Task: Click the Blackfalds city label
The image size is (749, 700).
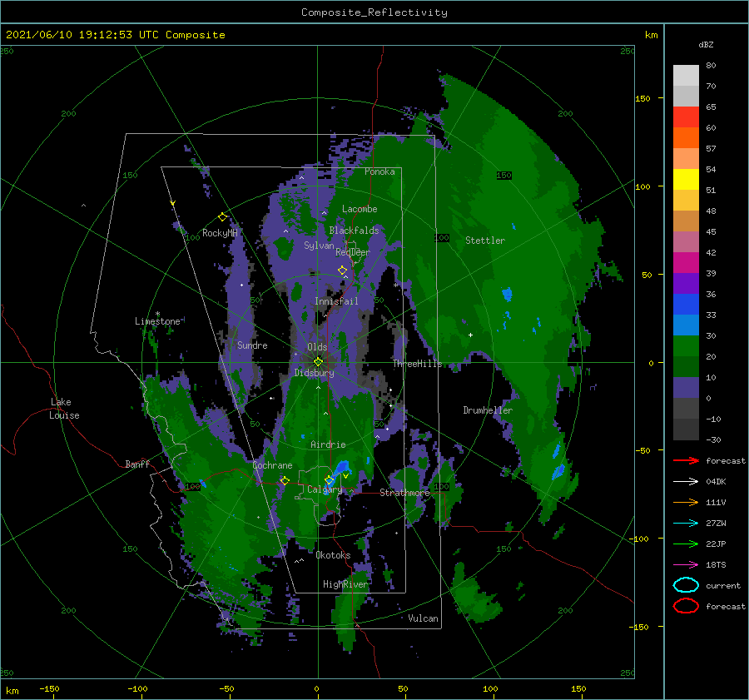Action: point(354,231)
